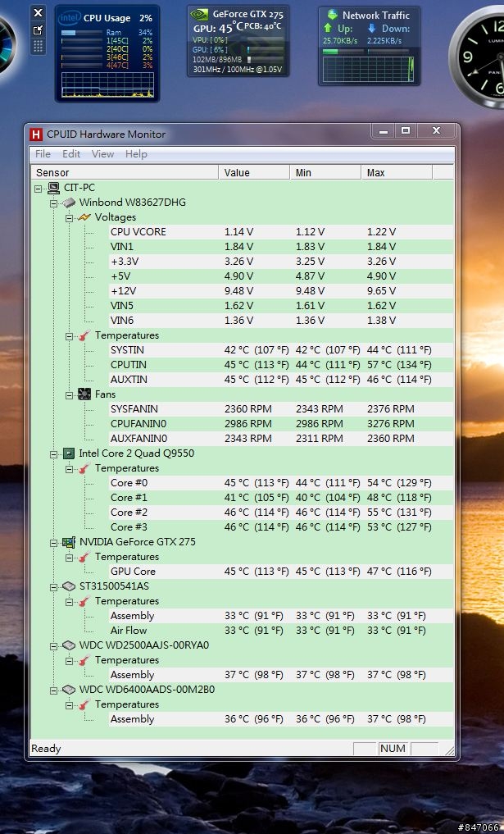Click the 57 °C max value of CPUTIN
Screen dimensions: 504x834
coord(399,365)
